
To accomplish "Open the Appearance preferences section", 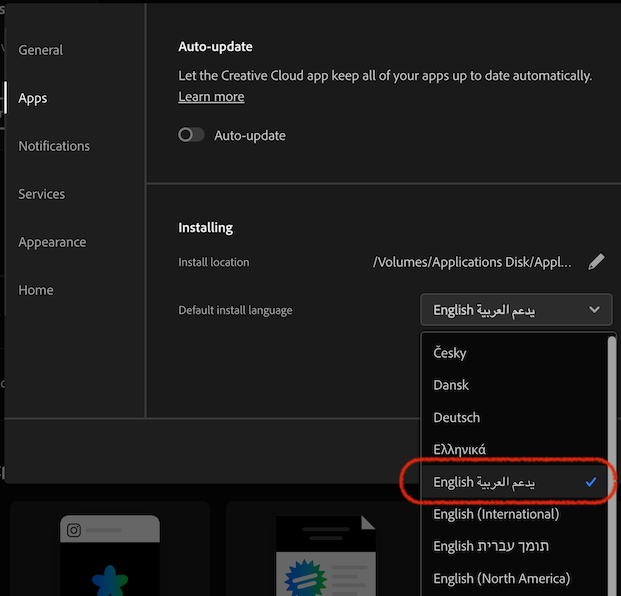I will 52,242.
